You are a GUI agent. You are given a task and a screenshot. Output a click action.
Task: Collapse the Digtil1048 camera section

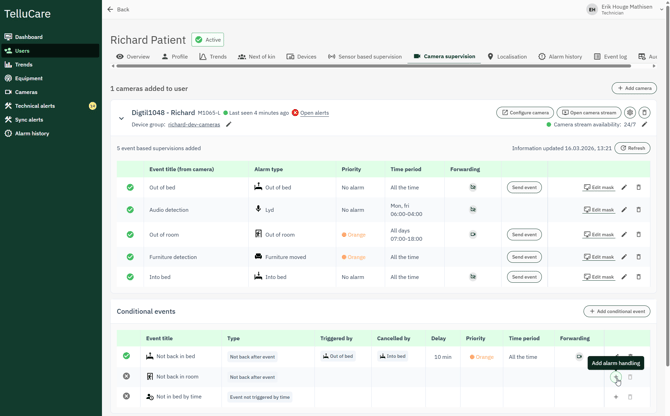click(x=122, y=118)
